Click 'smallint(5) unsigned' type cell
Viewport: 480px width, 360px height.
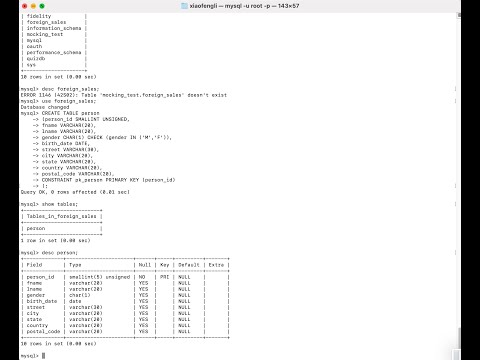(99, 277)
